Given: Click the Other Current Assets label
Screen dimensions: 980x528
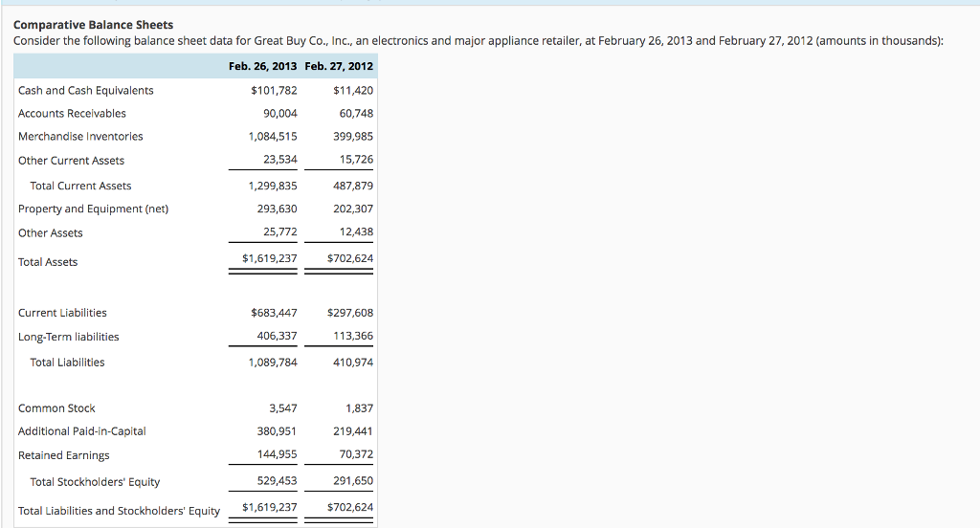Looking at the screenshot, I should [x=71, y=160].
